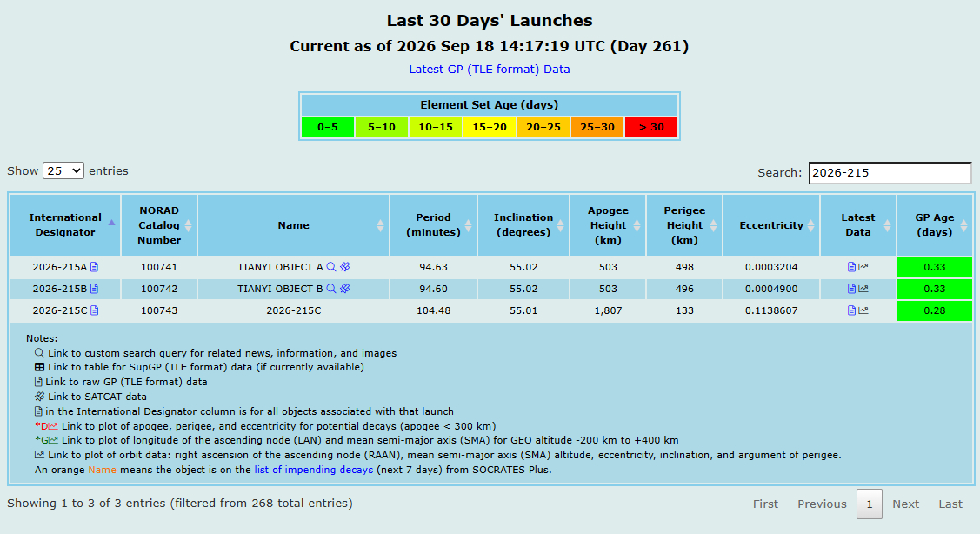
Task: Sort by Eccentricity column
Action: (x=771, y=225)
